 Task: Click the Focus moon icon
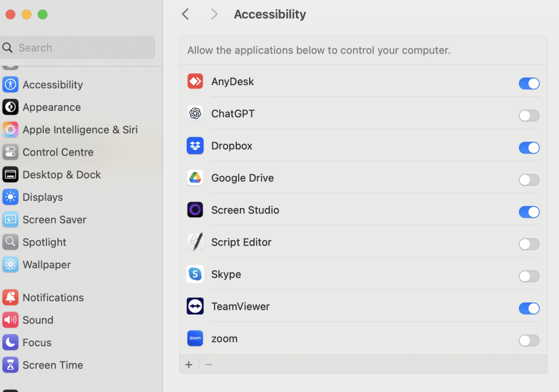(x=10, y=342)
